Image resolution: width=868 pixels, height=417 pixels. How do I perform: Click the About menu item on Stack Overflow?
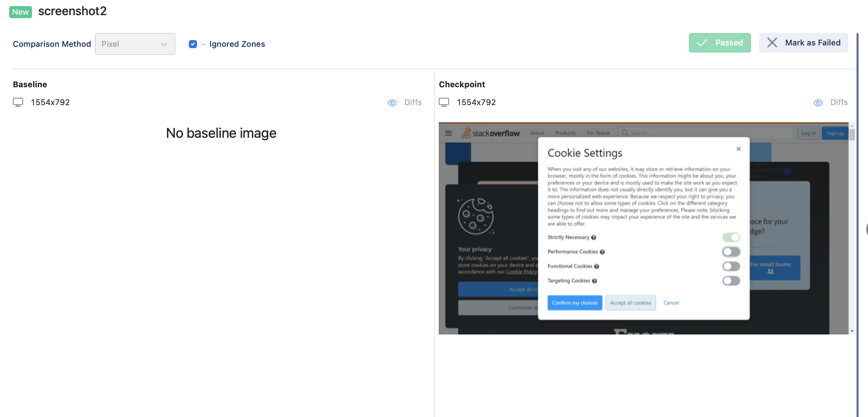(x=535, y=133)
